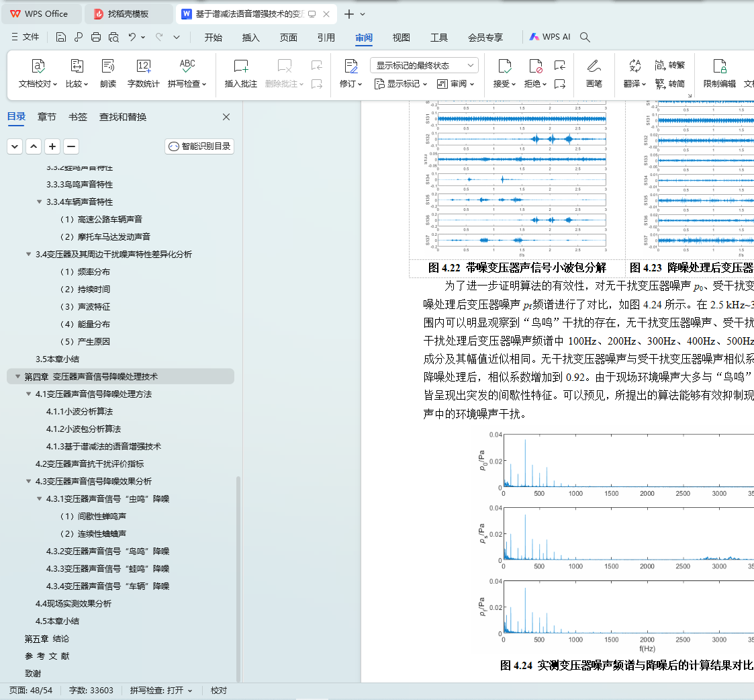Image resolution: width=754 pixels, height=700 pixels.
Task: Click the 比较 compare documents tool
Action: [77, 73]
